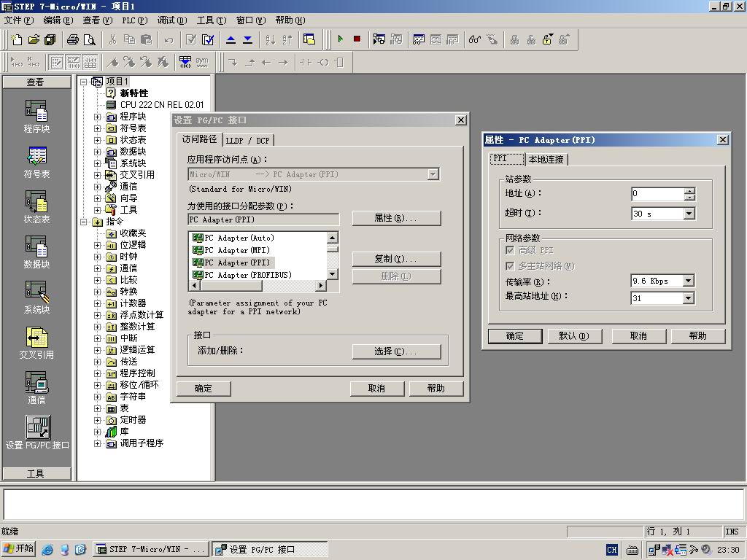
Task: Click the Upload from PLC arrow icon
Action: (231, 39)
